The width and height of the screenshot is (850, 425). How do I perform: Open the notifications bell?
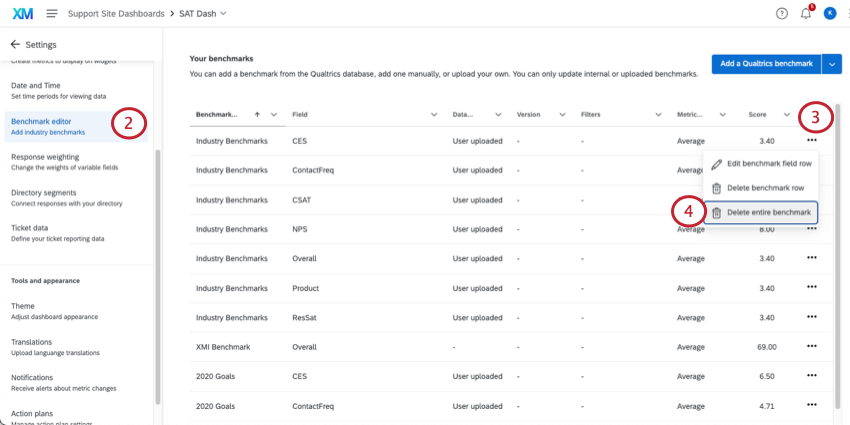tap(806, 13)
